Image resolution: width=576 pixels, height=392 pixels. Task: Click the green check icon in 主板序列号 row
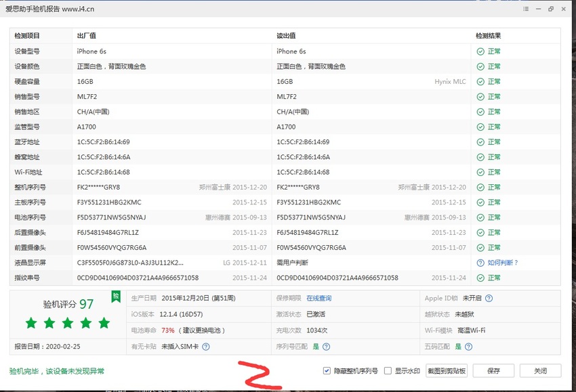point(480,202)
